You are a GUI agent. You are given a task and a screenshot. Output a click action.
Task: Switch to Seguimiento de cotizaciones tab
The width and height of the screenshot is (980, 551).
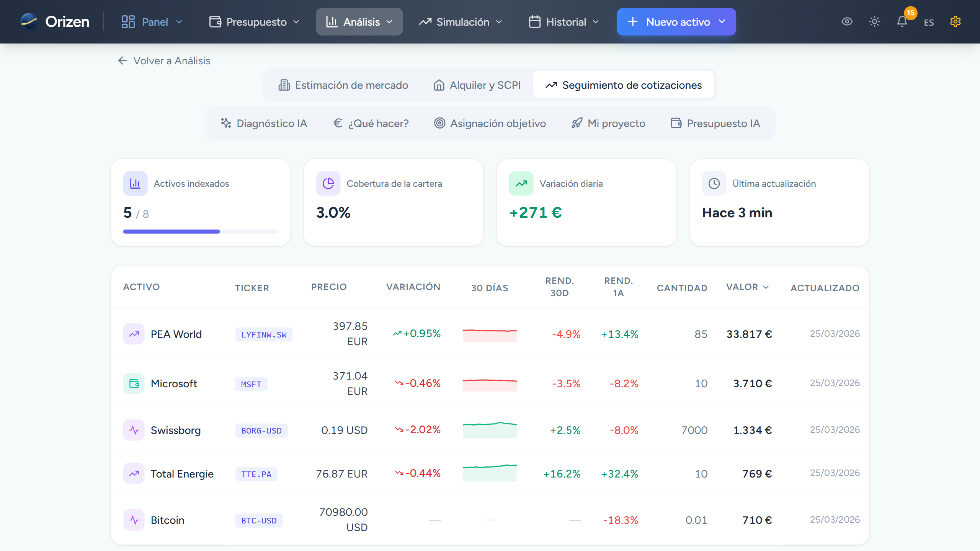pyautogui.click(x=623, y=85)
